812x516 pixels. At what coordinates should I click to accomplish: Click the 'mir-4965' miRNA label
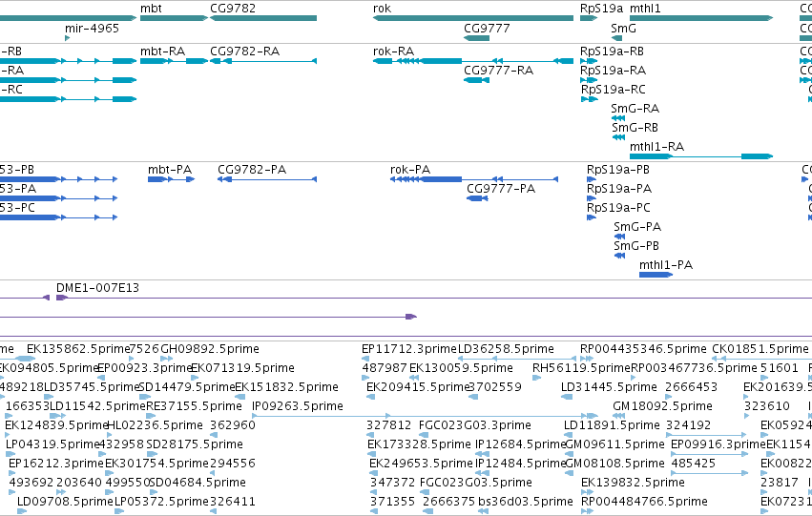click(92, 29)
